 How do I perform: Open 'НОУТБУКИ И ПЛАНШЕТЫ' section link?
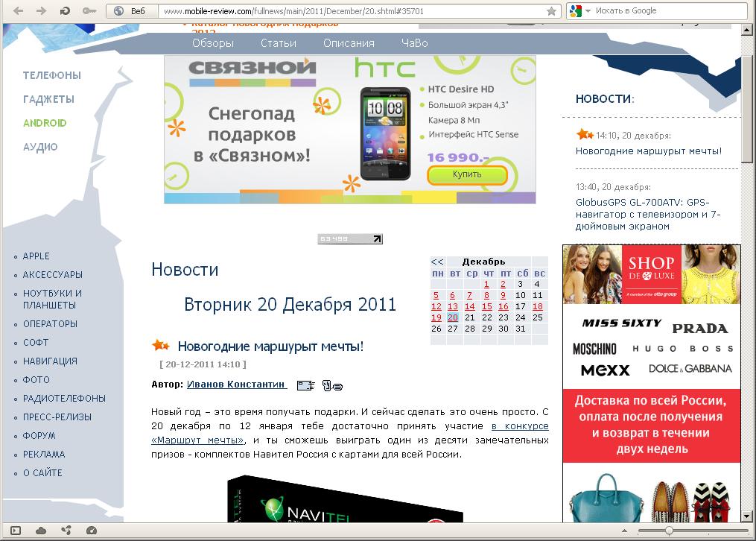tap(53, 299)
